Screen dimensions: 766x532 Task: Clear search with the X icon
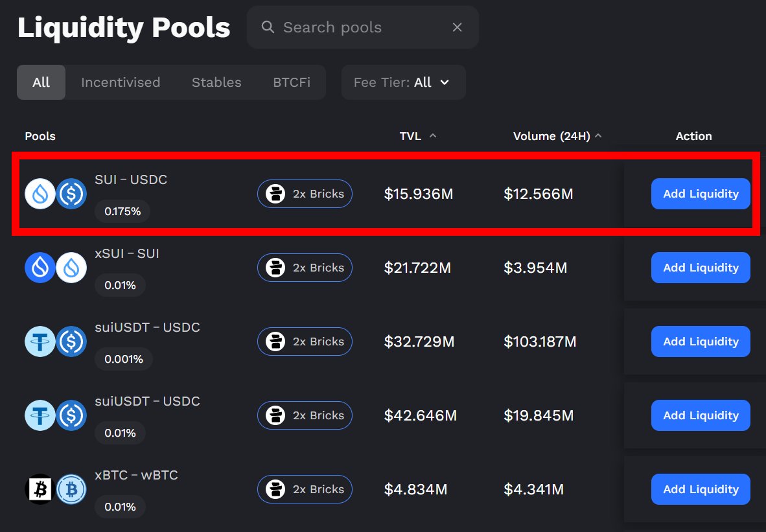coord(457,27)
